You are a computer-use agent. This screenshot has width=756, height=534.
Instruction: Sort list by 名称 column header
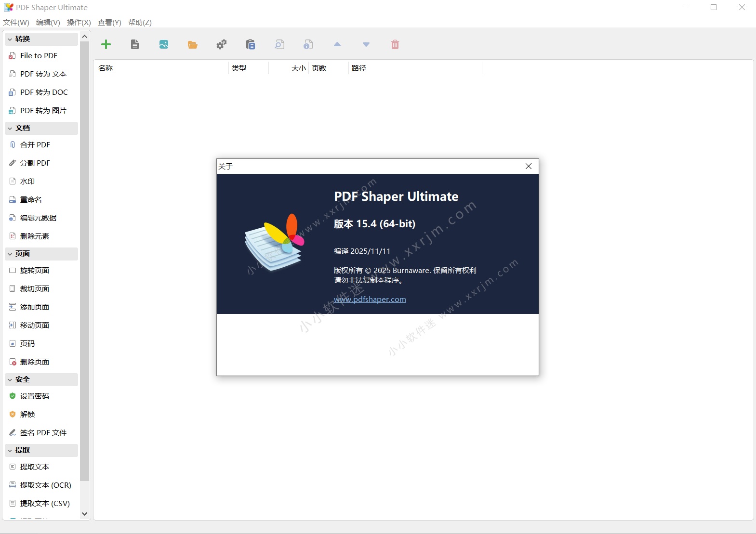point(161,68)
